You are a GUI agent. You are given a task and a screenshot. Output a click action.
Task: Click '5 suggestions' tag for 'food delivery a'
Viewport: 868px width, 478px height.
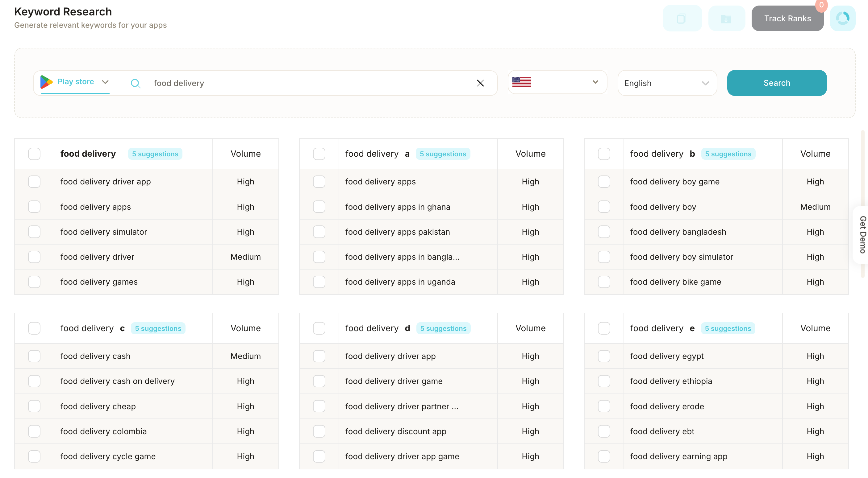pos(442,154)
